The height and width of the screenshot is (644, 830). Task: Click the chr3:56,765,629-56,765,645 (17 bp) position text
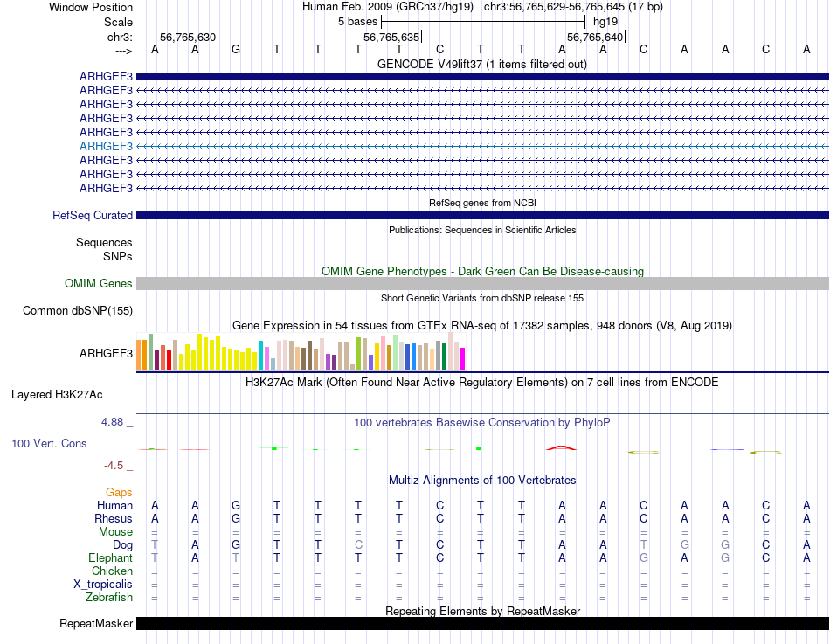[x=573, y=7]
